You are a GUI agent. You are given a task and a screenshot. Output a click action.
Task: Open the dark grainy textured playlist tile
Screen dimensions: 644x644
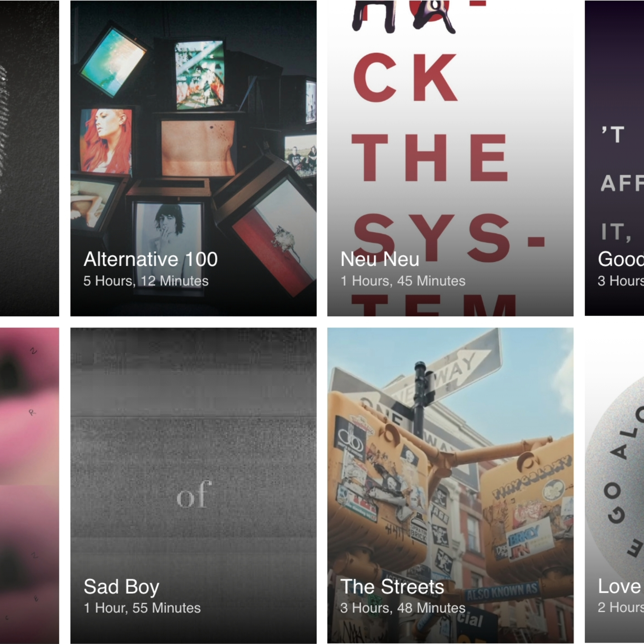(x=29, y=158)
